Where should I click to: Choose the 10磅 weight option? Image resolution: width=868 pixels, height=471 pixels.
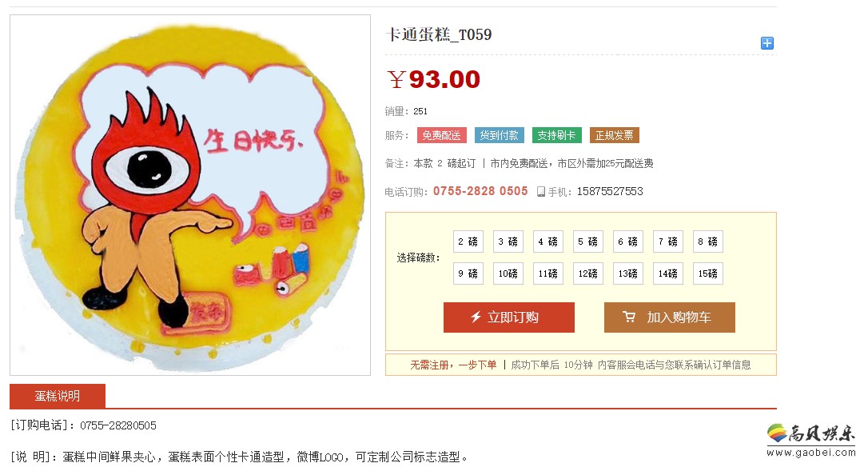pos(508,273)
